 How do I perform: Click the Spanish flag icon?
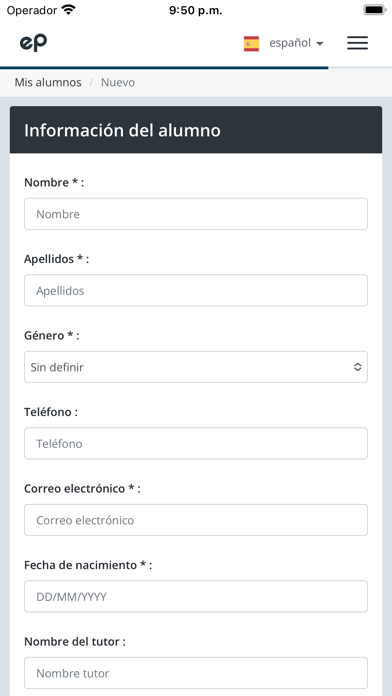(251, 44)
